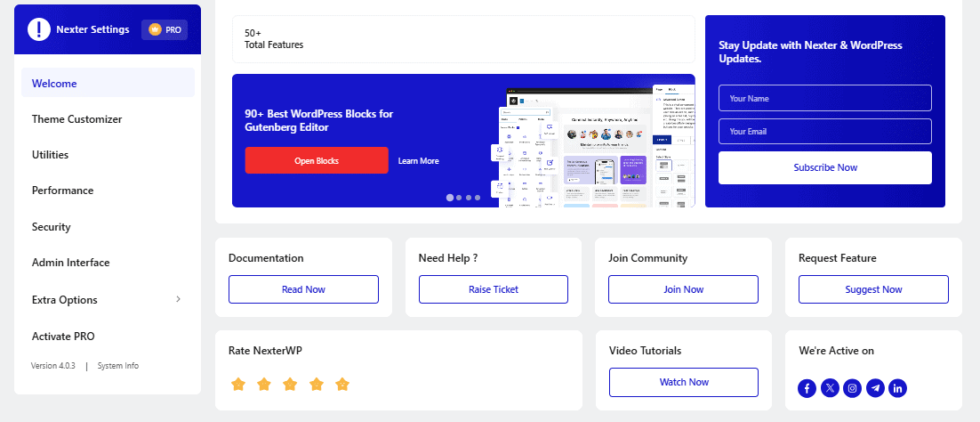Click the Gutenberg editor preview image

[x=592, y=146]
